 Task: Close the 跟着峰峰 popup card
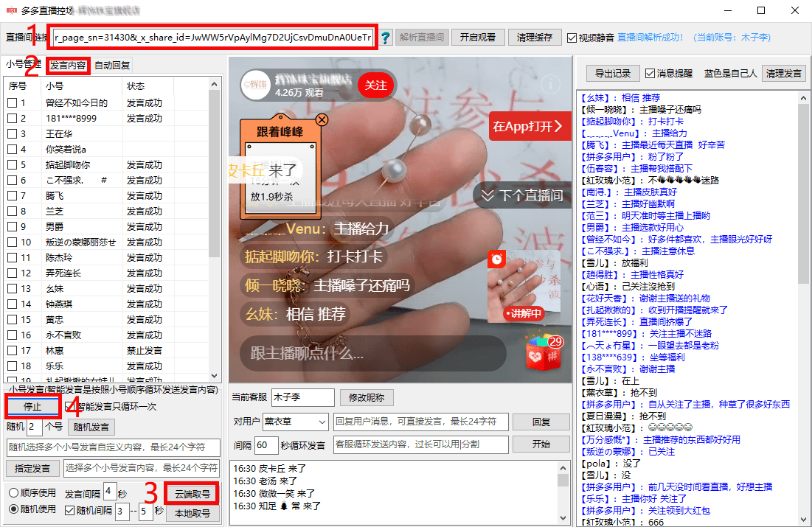click(322, 120)
